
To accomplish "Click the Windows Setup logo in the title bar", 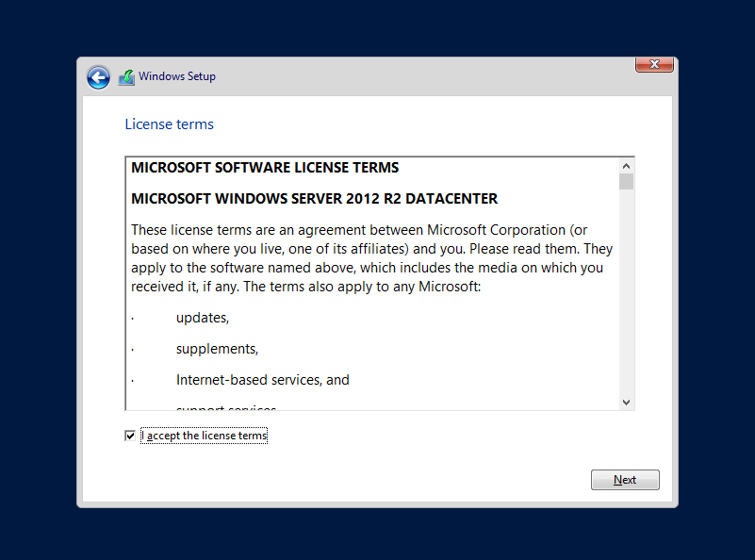I will point(126,76).
